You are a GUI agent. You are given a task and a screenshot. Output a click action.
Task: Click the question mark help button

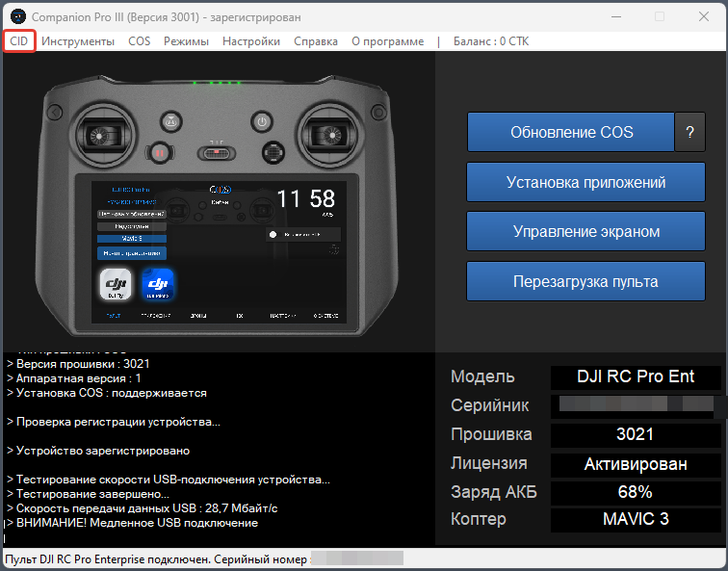point(689,132)
